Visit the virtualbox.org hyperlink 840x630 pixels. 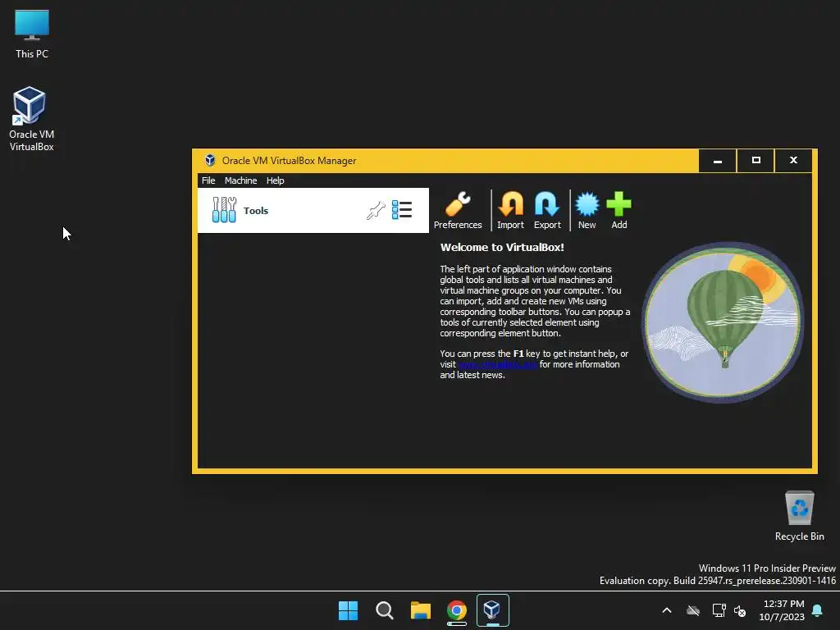[497, 364]
